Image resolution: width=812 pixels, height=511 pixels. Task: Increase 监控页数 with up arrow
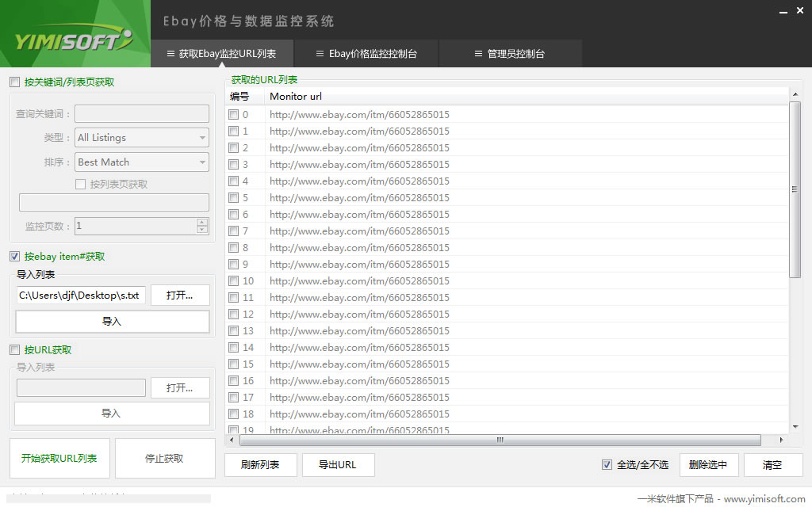[x=202, y=222]
